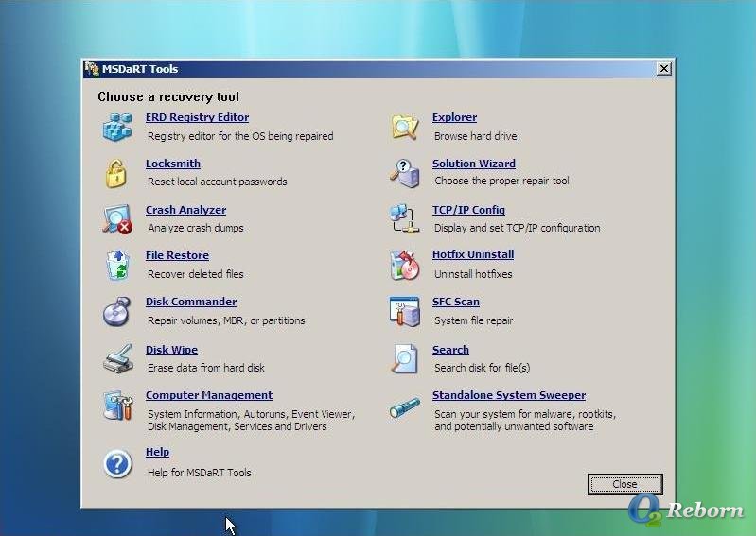The height and width of the screenshot is (536, 756).
Task: Launch the Solution Wizard link
Action: click(x=473, y=164)
